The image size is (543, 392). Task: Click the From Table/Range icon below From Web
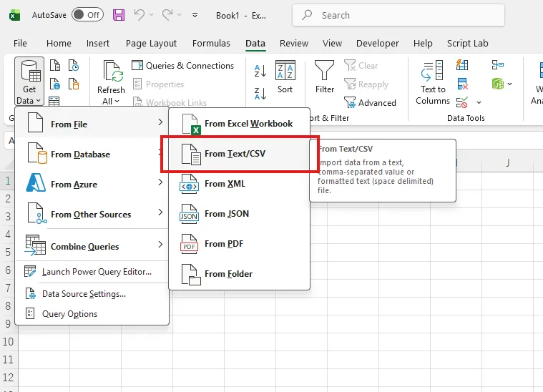pyautogui.click(x=54, y=101)
